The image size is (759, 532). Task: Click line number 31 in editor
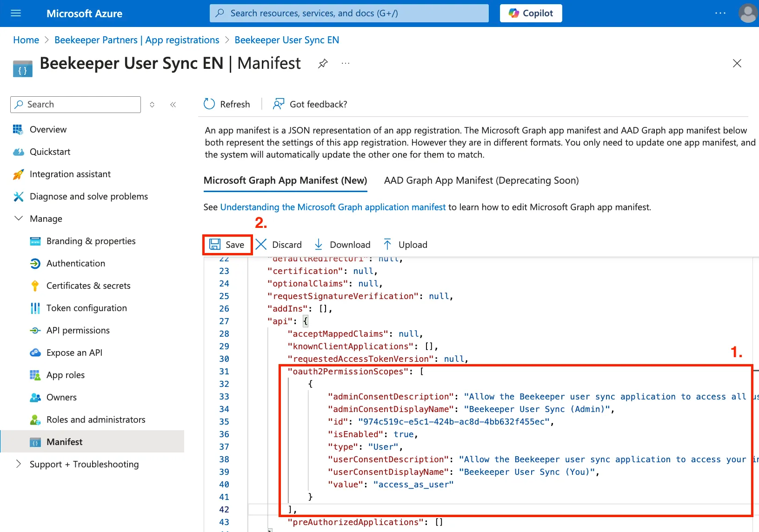click(x=224, y=371)
